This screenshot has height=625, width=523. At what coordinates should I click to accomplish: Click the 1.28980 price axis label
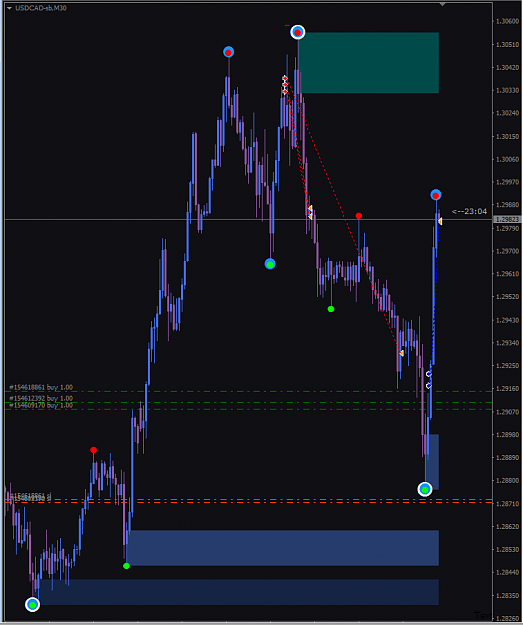(507, 435)
